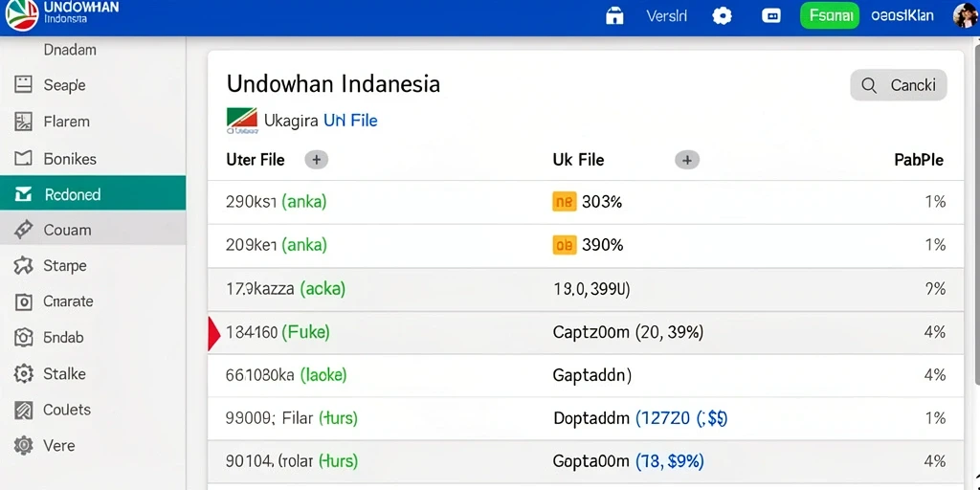
Task: Click the message box icon in header
Action: coord(771,16)
